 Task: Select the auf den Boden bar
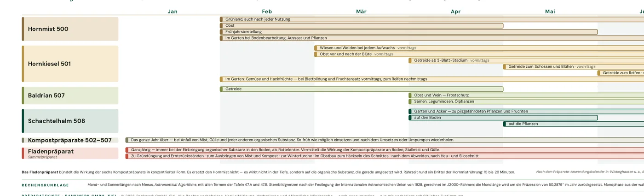(x=503, y=118)
